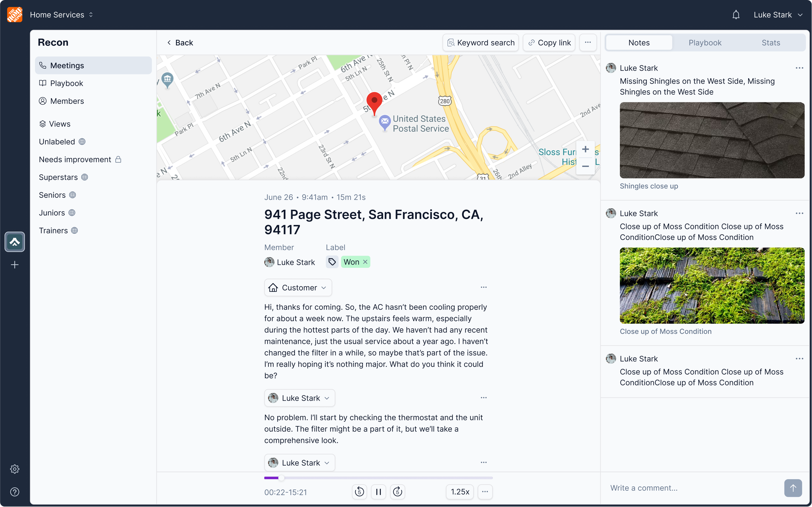Go Back to the meetings list
This screenshot has height=507, width=812.
point(180,43)
